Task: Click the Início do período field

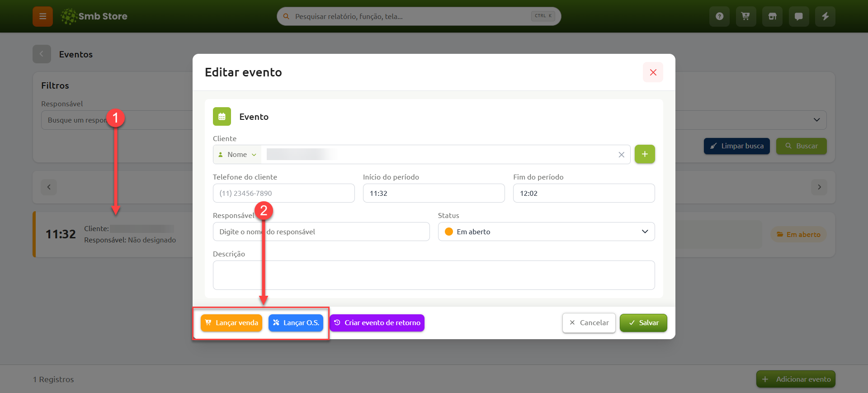Action: point(434,193)
